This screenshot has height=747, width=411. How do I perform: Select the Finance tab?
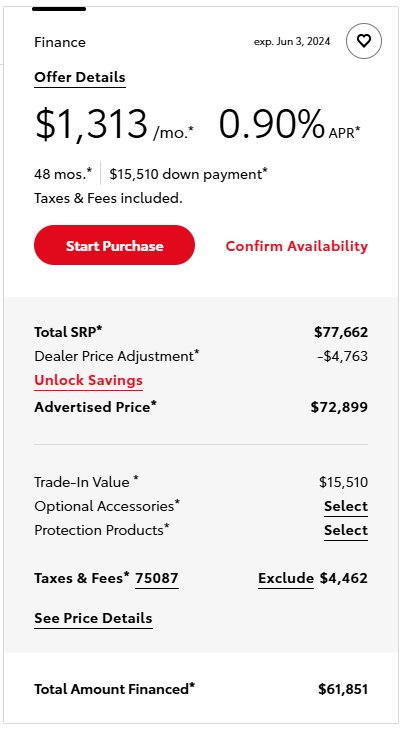tap(60, 42)
